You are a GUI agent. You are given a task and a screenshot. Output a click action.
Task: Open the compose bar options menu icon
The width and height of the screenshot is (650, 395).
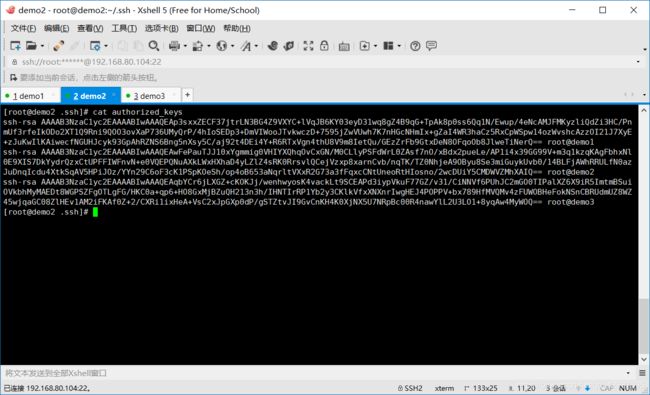(642, 373)
